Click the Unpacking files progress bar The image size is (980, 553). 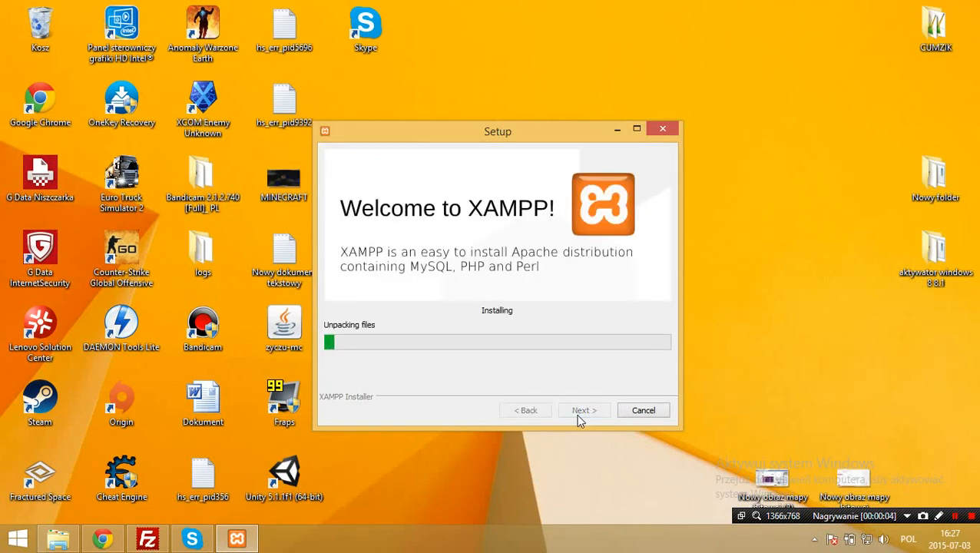tap(497, 343)
